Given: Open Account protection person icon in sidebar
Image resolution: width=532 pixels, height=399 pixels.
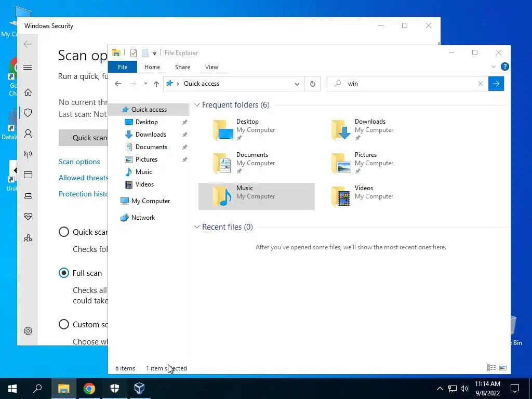Looking at the screenshot, I should (x=28, y=134).
